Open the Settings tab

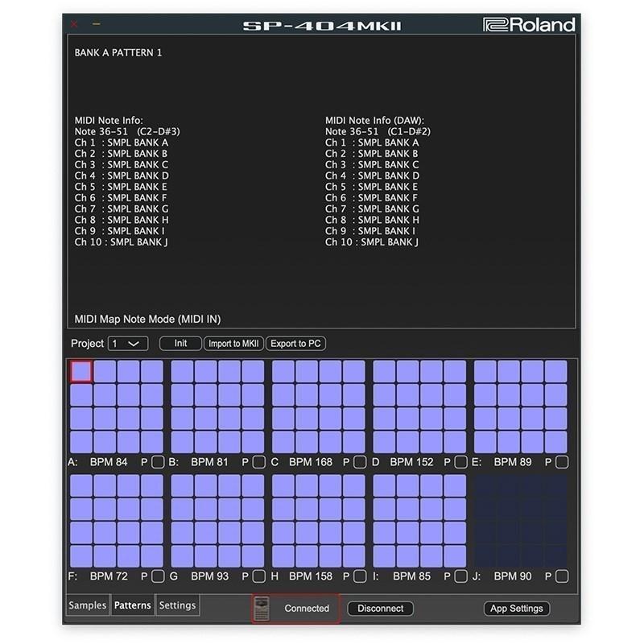point(177,605)
